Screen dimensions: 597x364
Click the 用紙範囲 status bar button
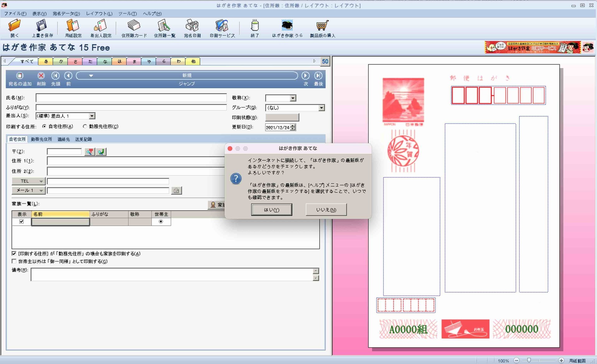click(577, 361)
